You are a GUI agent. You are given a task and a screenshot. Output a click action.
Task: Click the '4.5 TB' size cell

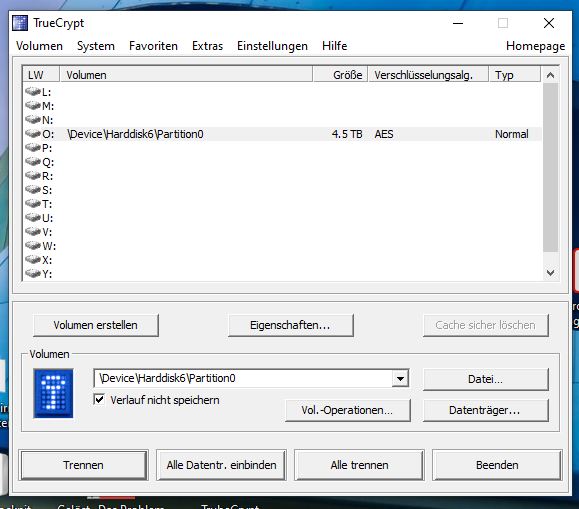click(347, 134)
